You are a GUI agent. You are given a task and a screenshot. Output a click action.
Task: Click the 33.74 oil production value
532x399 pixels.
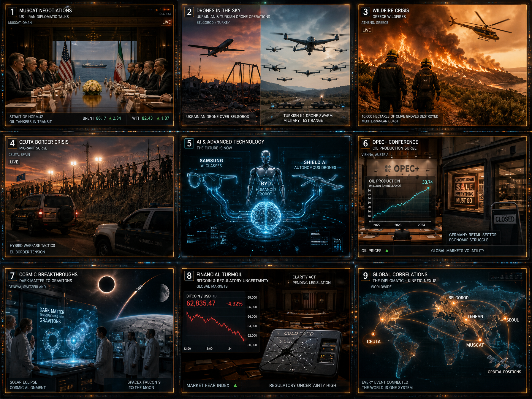(427, 182)
